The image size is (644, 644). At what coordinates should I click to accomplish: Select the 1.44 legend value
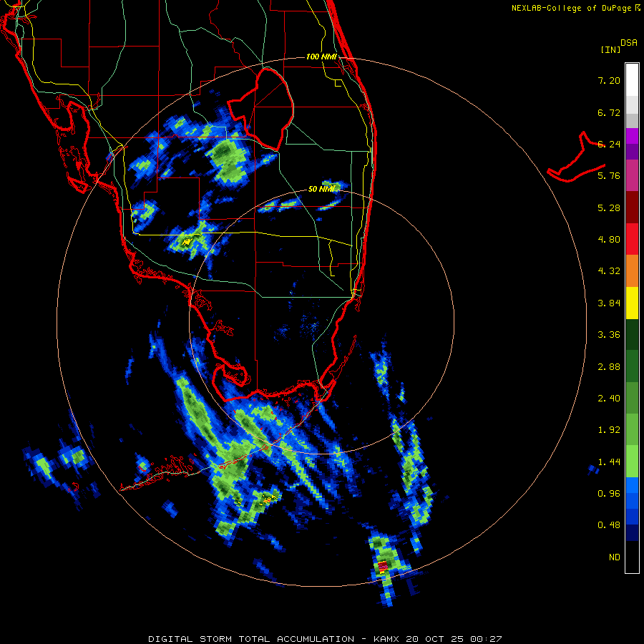click(609, 462)
